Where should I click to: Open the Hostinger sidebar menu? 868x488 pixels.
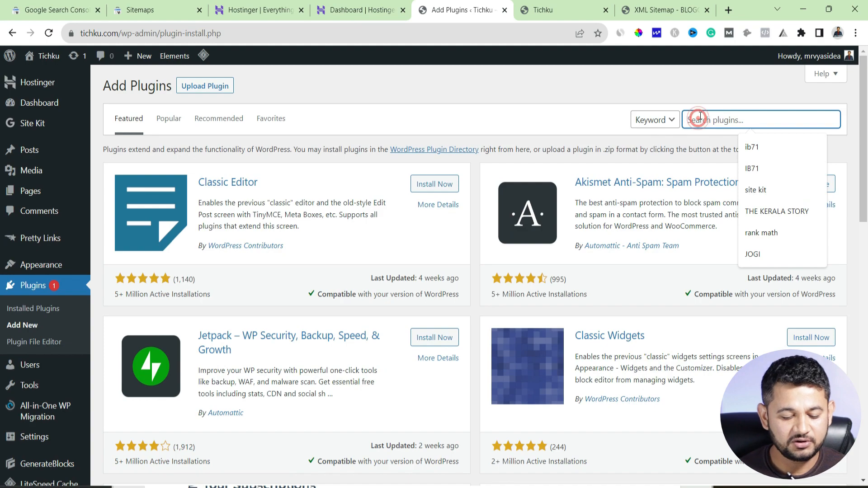click(45, 82)
